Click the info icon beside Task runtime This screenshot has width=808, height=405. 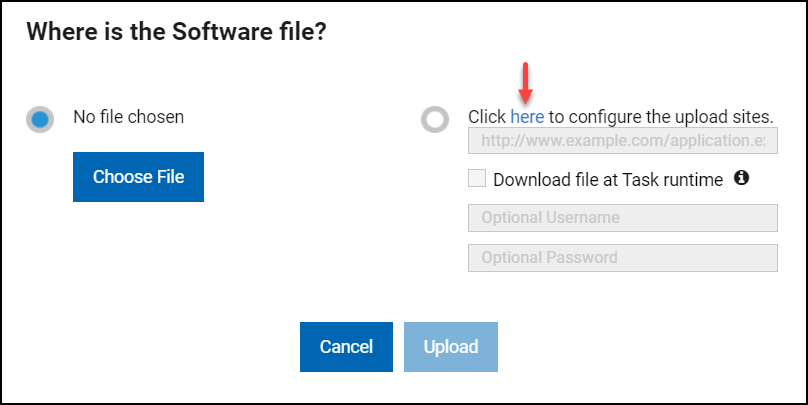(x=742, y=178)
